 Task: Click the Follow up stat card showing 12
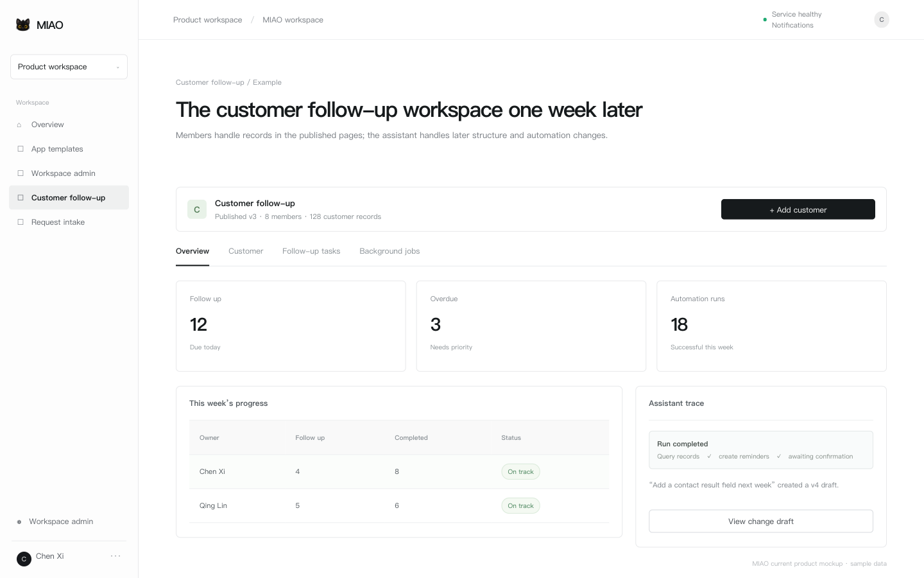[291, 326]
